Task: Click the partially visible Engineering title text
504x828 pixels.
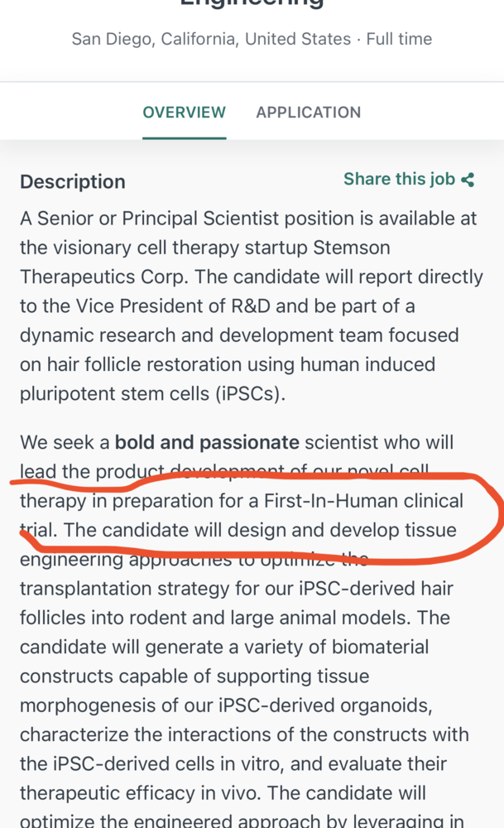Action: 252,3
